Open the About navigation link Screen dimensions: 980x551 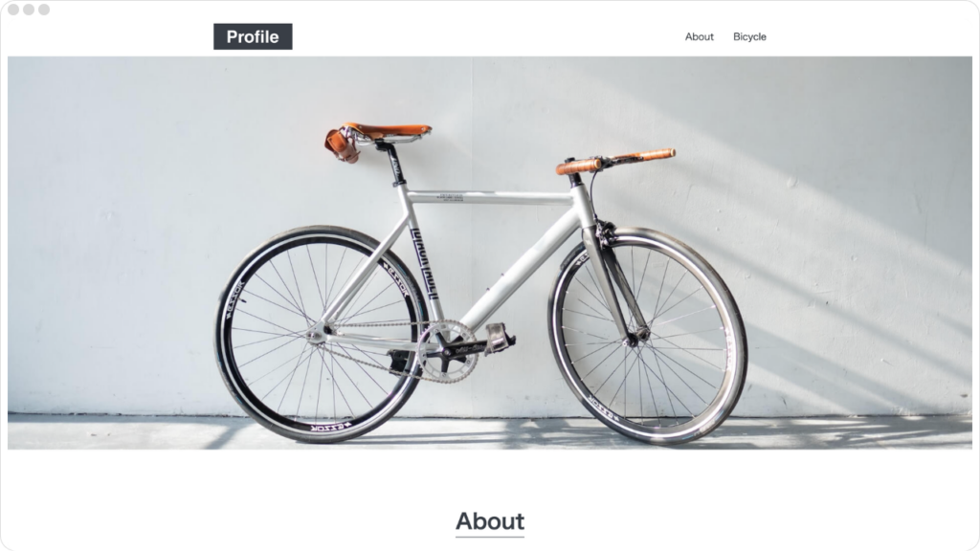point(699,37)
